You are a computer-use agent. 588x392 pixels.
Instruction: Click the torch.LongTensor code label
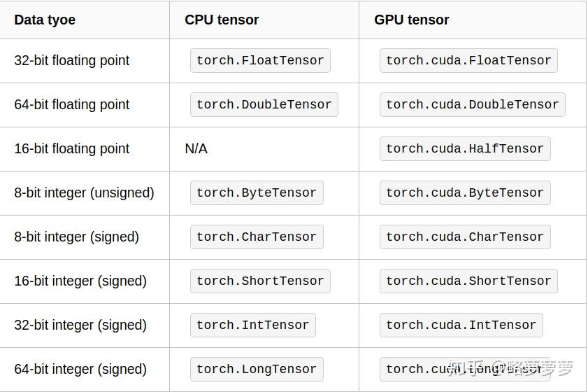[257, 369]
